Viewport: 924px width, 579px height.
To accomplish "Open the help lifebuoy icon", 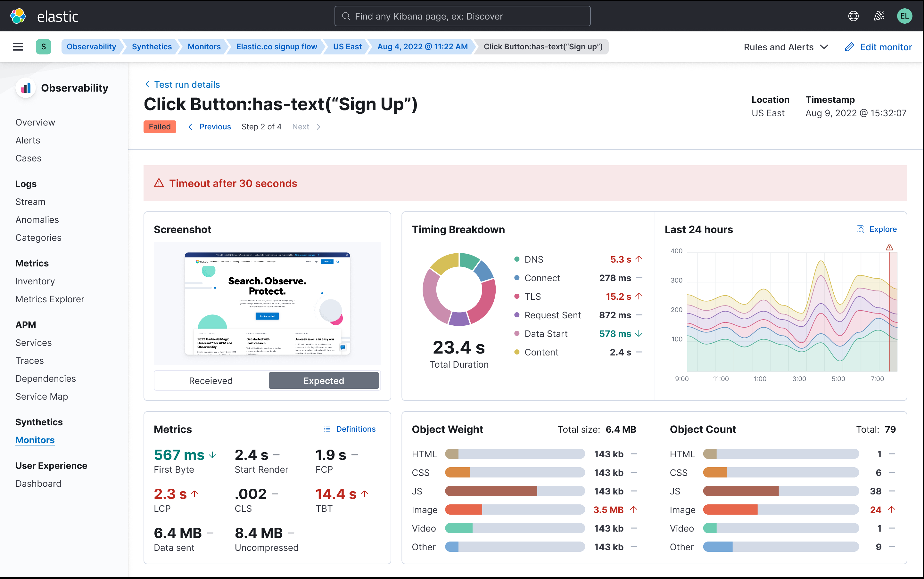I will (853, 16).
